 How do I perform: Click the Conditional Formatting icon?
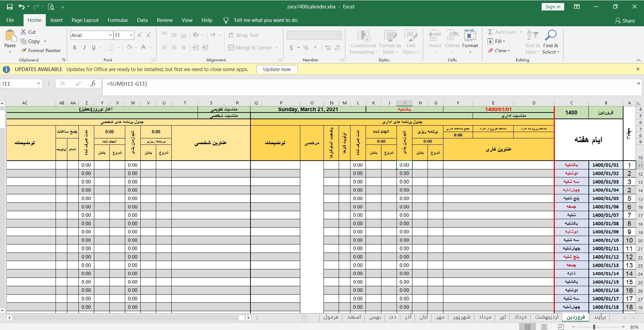(x=364, y=36)
